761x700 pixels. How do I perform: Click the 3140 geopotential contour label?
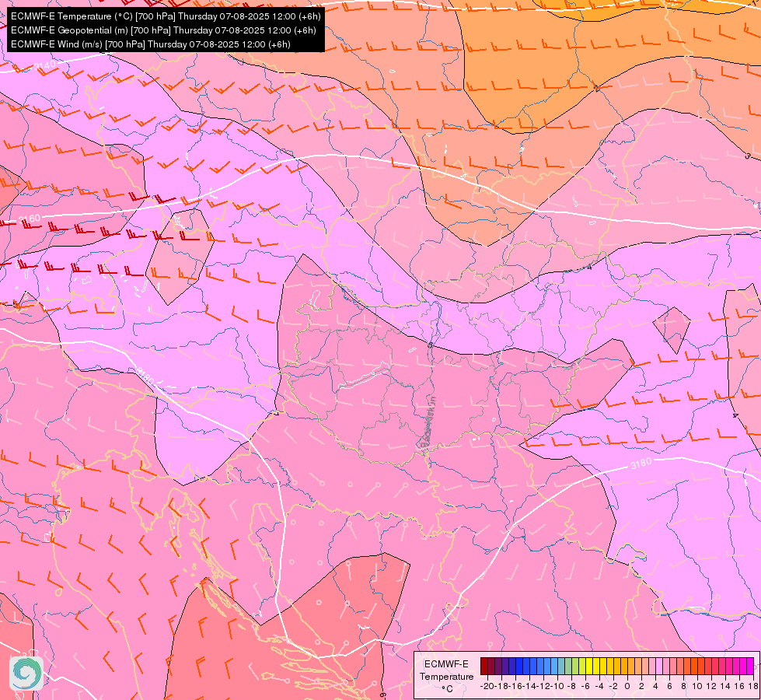(x=44, y=65)
